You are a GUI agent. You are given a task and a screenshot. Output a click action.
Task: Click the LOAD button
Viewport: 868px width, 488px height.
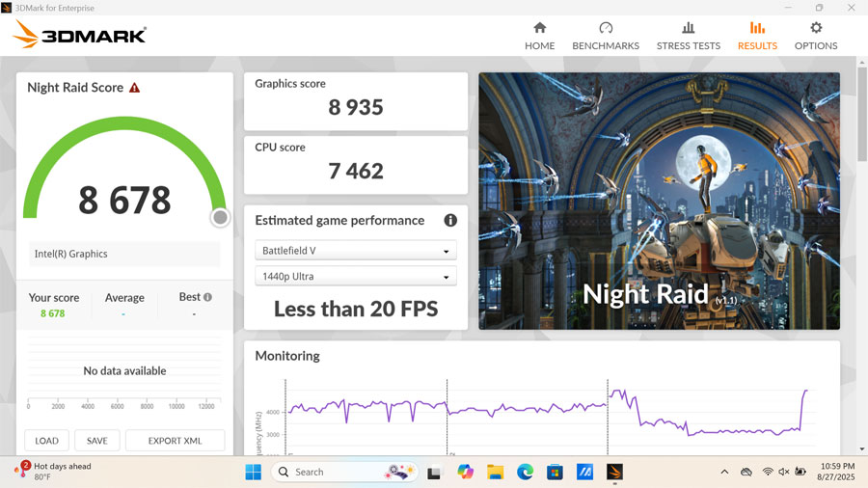pyautogui.click(x=47, y=441)
